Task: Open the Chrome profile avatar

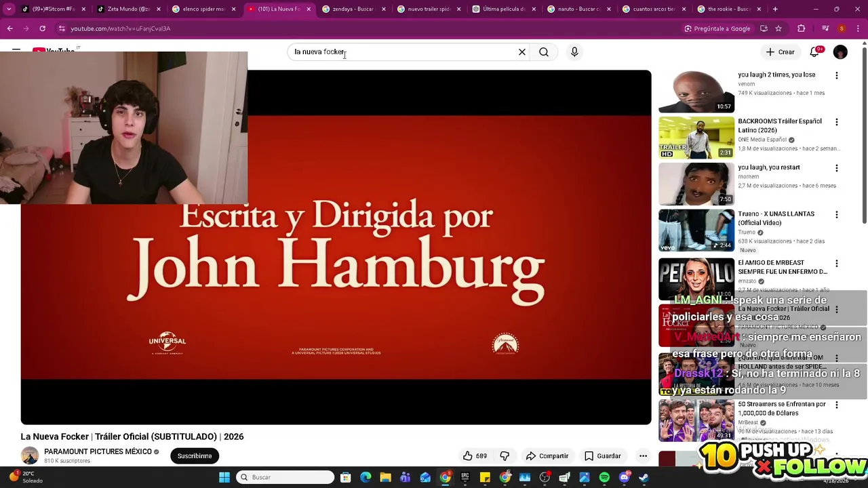Action: click(842, 28)
